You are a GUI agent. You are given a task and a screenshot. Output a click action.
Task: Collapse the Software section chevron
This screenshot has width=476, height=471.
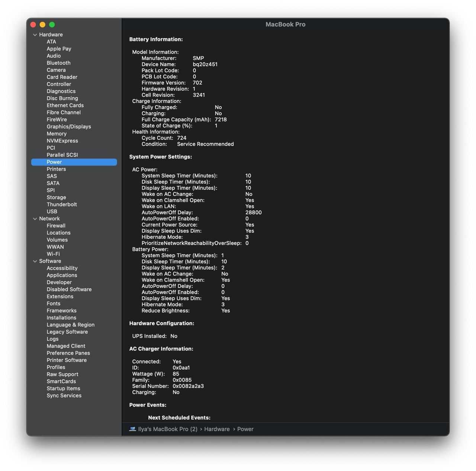coord(35,261)
